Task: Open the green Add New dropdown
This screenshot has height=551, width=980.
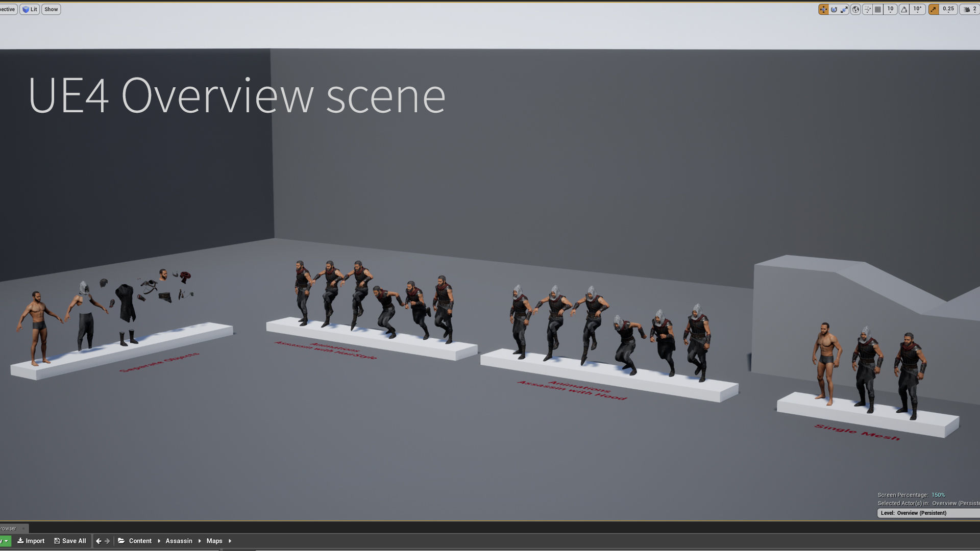Action: coord(5,541)
